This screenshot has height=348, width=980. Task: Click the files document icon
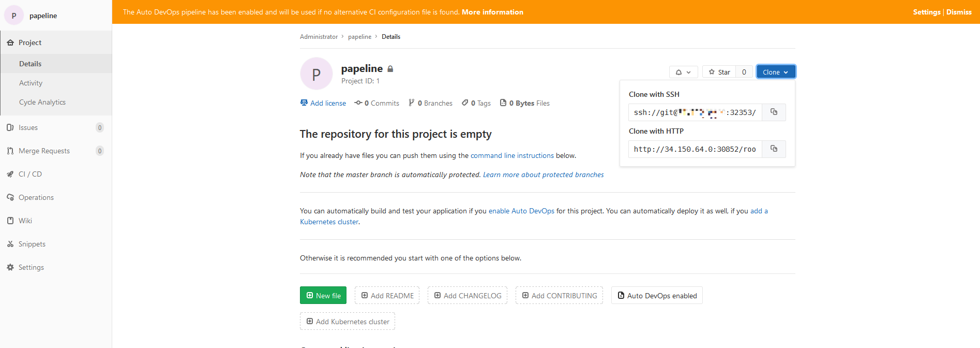coord(503,103)
